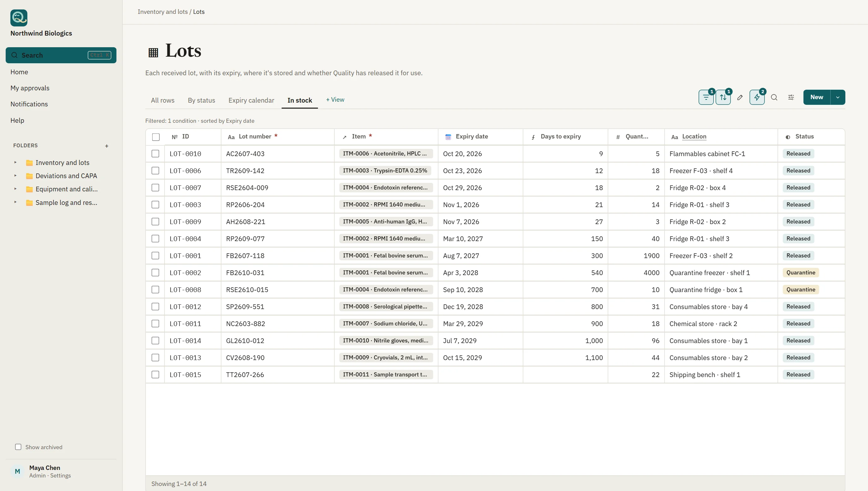Check the row LOT-0010 checkbox

coord(155,154)
